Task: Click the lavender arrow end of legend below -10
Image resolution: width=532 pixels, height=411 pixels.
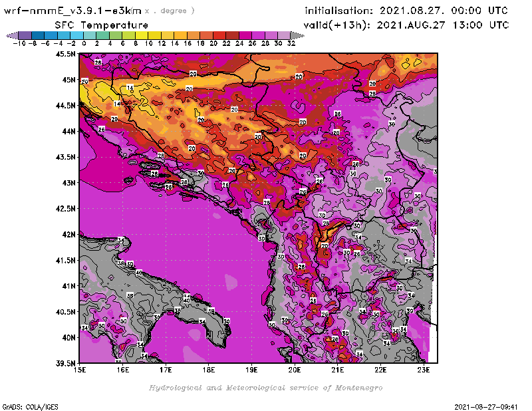Action: [x=12, y=35]
